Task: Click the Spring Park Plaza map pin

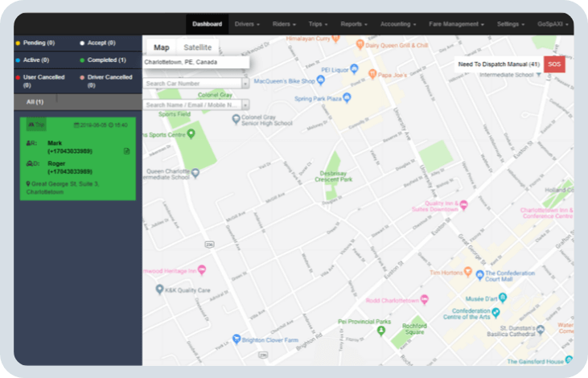Action: pyautogui.click(x=347, y=97)
